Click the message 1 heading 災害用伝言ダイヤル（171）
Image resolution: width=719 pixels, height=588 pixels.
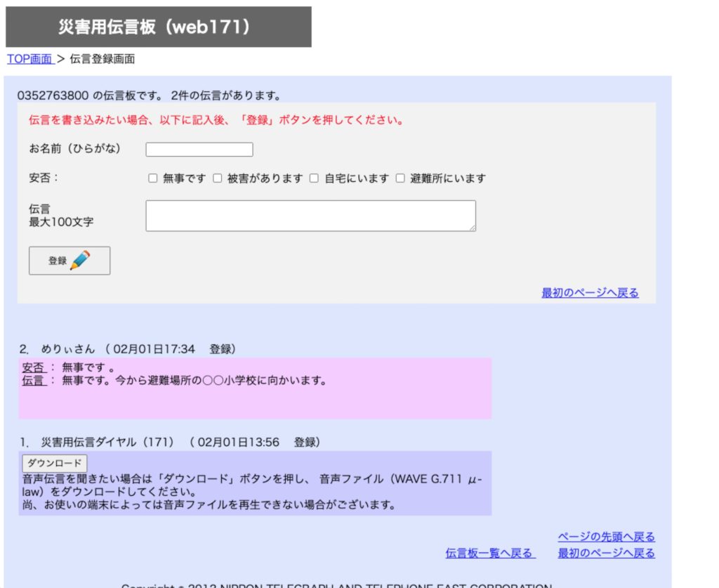(x=107, y=442)
